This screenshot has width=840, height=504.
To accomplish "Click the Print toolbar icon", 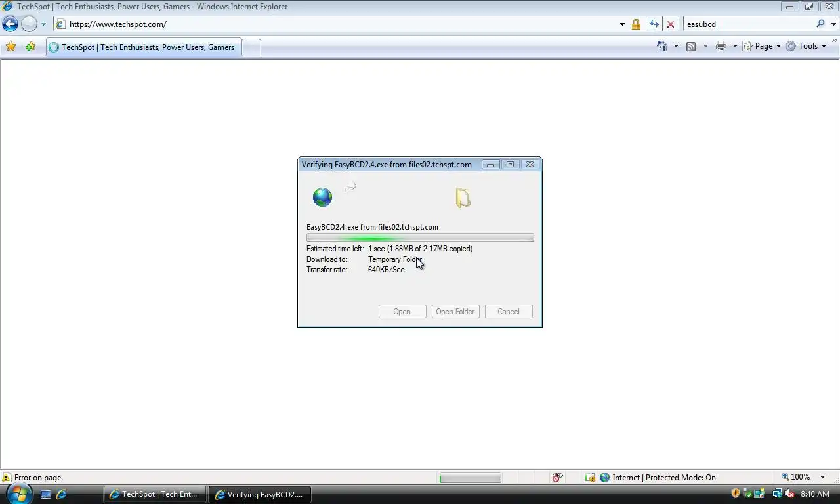I will click(721, 46).
